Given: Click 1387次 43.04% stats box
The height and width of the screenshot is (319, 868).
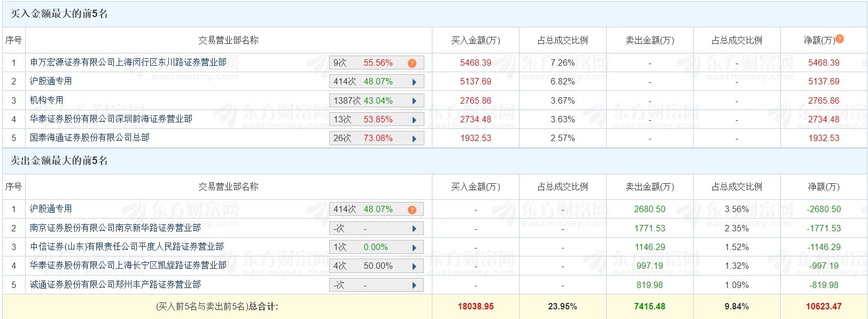Looking at the screenshot, I should click(377, 101).
